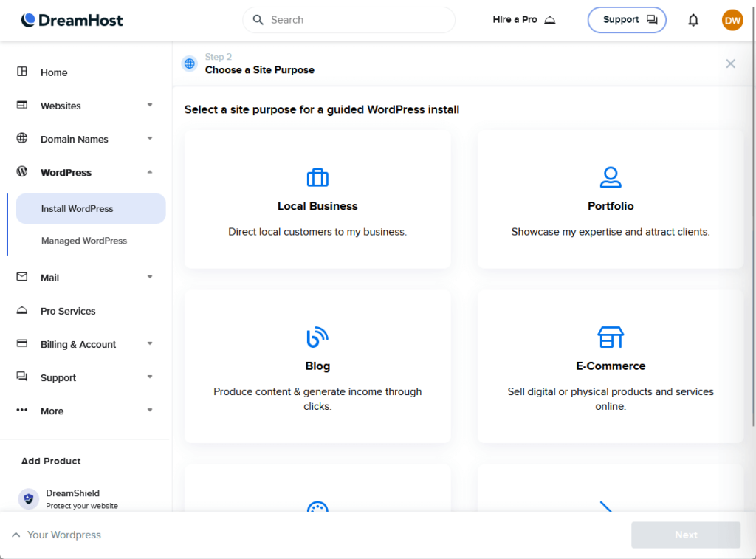756x559 pixels.
Task: Click the More ellipsis icon
Action: tap(22, 410)
